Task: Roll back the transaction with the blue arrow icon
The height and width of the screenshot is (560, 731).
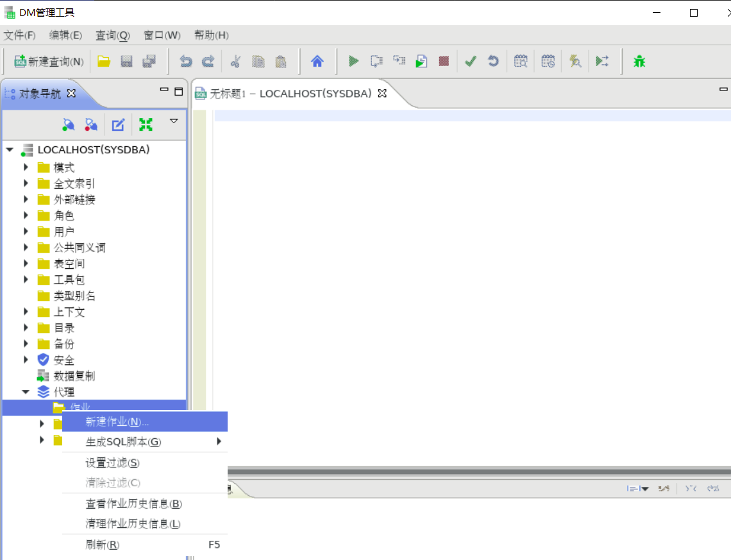Action: (x=492, y=61)
